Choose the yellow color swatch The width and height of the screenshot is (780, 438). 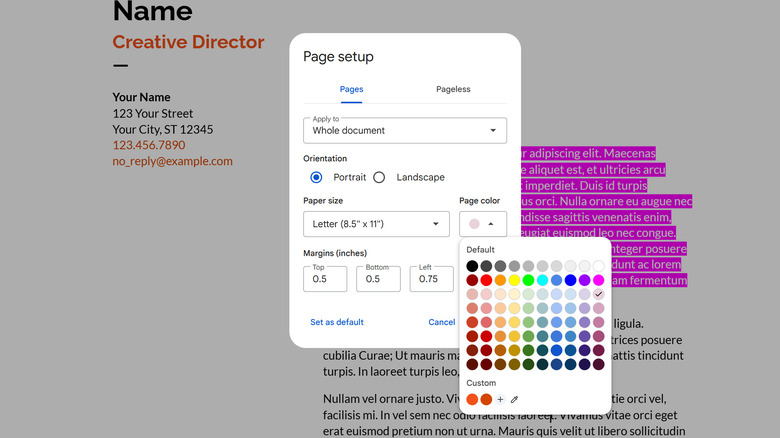(x=514, y=280)
